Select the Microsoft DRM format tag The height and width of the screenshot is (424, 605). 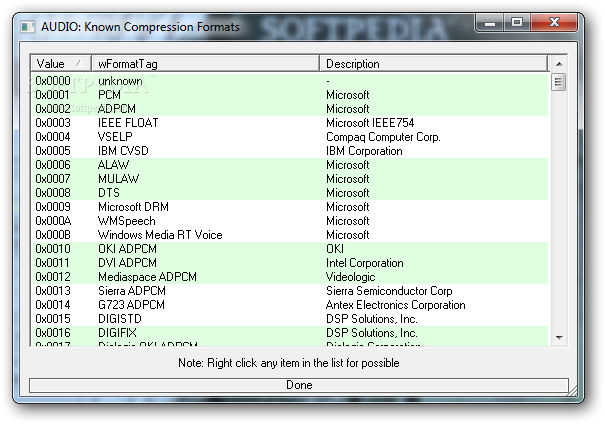133,207
